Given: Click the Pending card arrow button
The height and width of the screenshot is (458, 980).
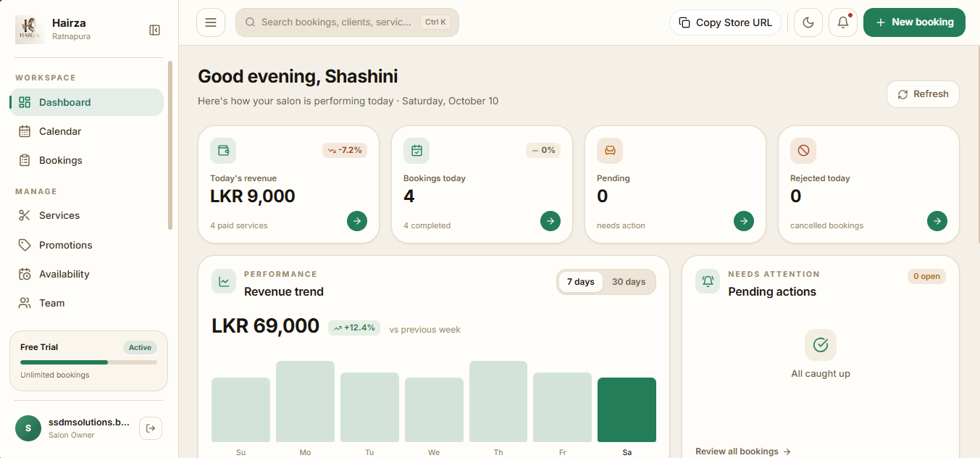Looking at the screenshot, I should pos(744,221).
